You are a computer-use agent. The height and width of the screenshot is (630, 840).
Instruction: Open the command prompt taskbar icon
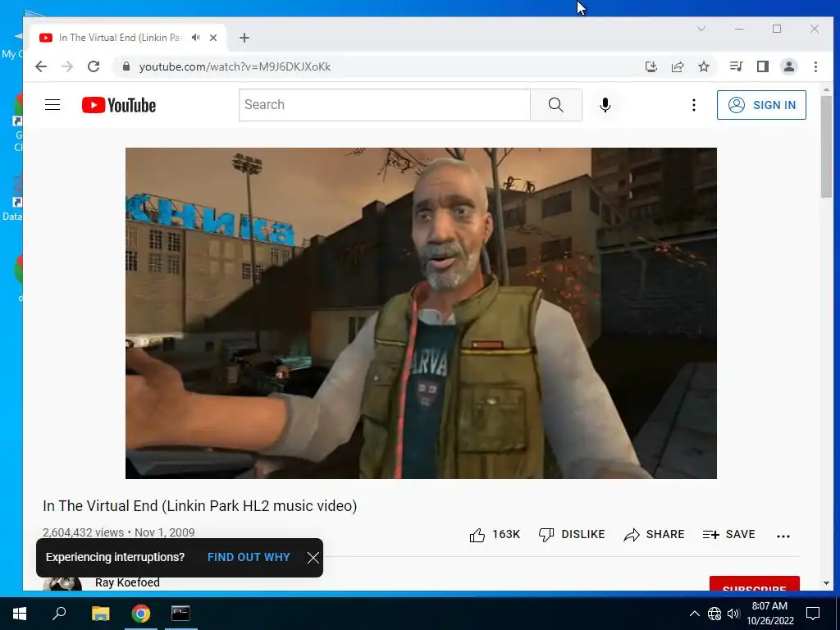pos(180,614)
